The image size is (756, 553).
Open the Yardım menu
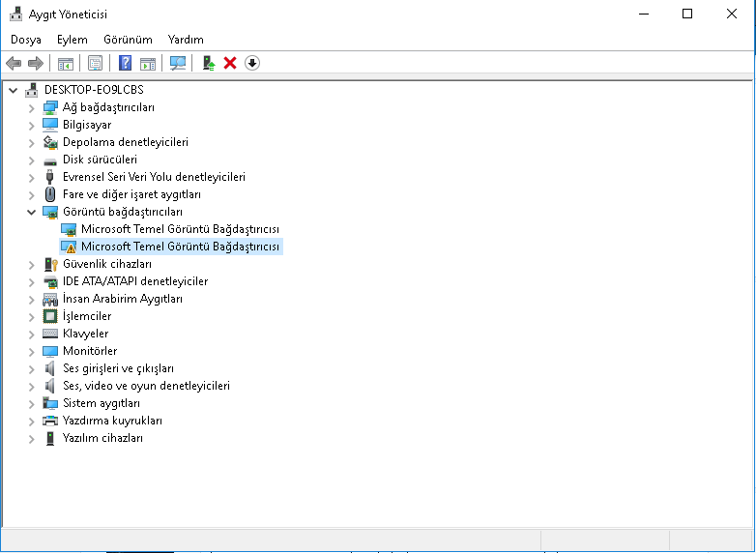[x=186, y=40]
